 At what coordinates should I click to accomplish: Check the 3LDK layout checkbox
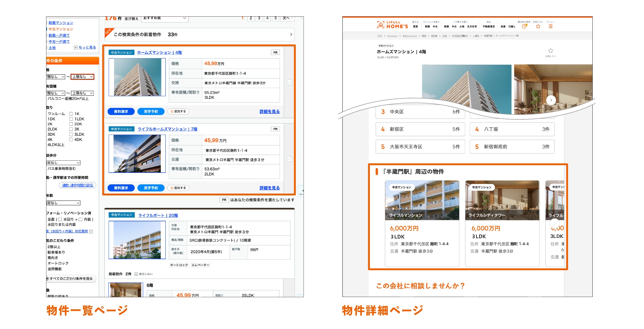tap(71, 134)
